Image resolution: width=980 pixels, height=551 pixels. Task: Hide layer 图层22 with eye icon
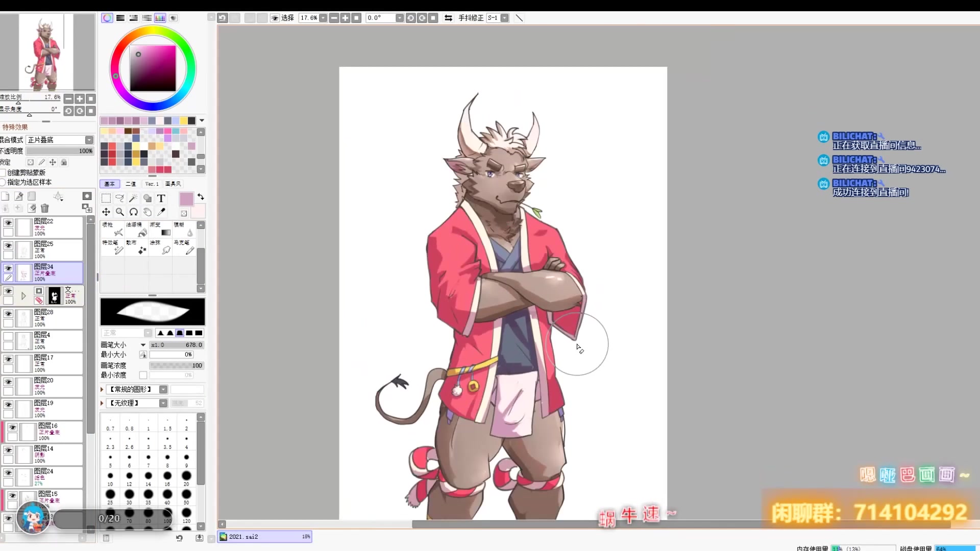(x=8, y=223)
